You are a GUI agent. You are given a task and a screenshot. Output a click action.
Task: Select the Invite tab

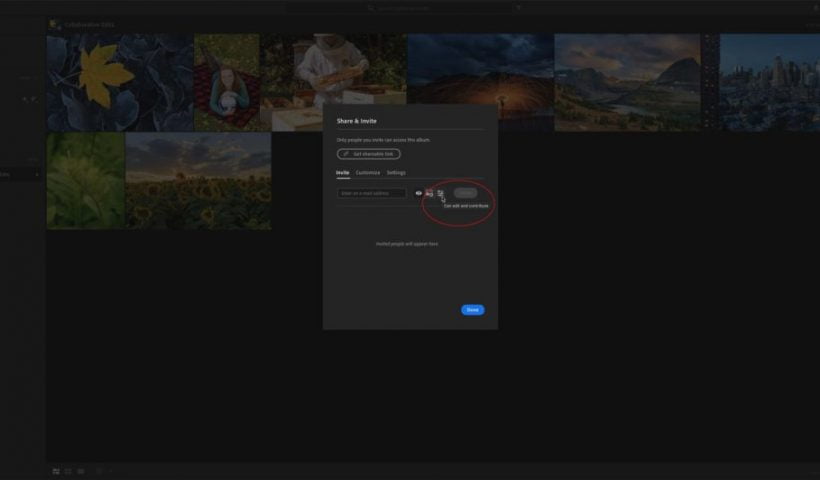(x=343, y=173)
